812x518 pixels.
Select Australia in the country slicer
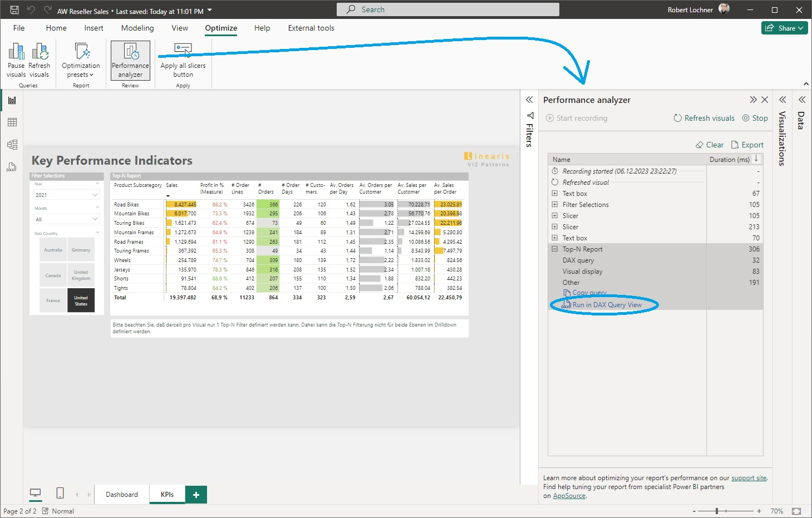(x=53, y=249)
